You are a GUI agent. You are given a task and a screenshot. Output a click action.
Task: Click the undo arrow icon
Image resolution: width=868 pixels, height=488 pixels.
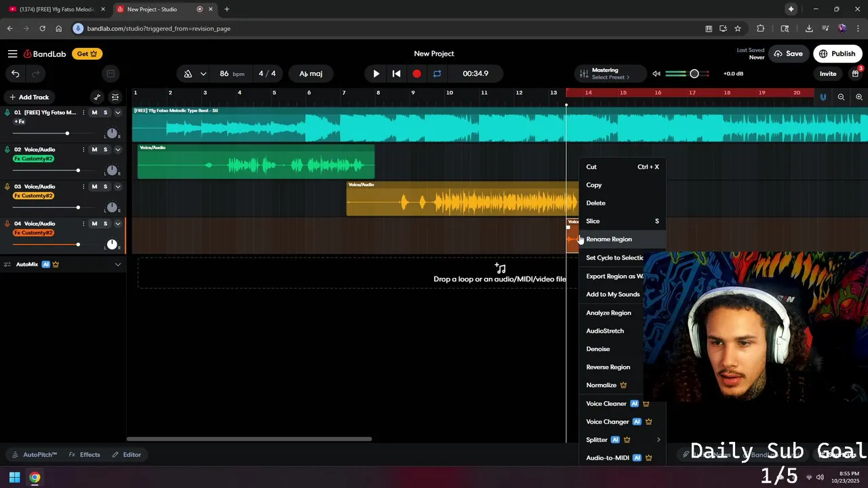[x=15, y=74]
